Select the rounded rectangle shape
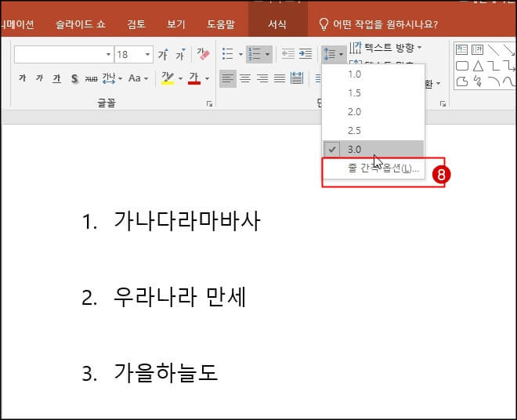This screenshot has width=517, height=420. 462,66
